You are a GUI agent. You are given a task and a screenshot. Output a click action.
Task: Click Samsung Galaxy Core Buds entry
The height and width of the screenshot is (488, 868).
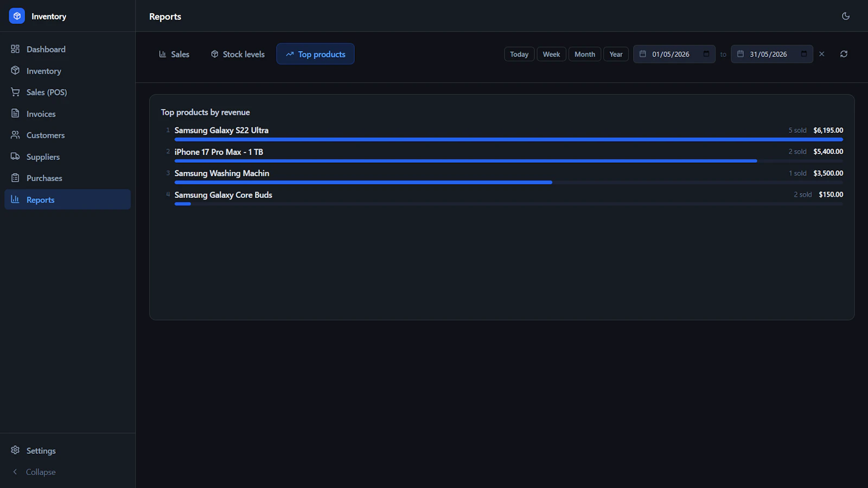[x=224, y=195]
